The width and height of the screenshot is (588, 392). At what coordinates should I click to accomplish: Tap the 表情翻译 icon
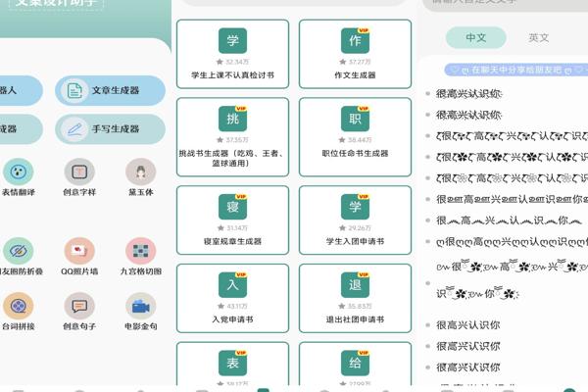(19, 171)
